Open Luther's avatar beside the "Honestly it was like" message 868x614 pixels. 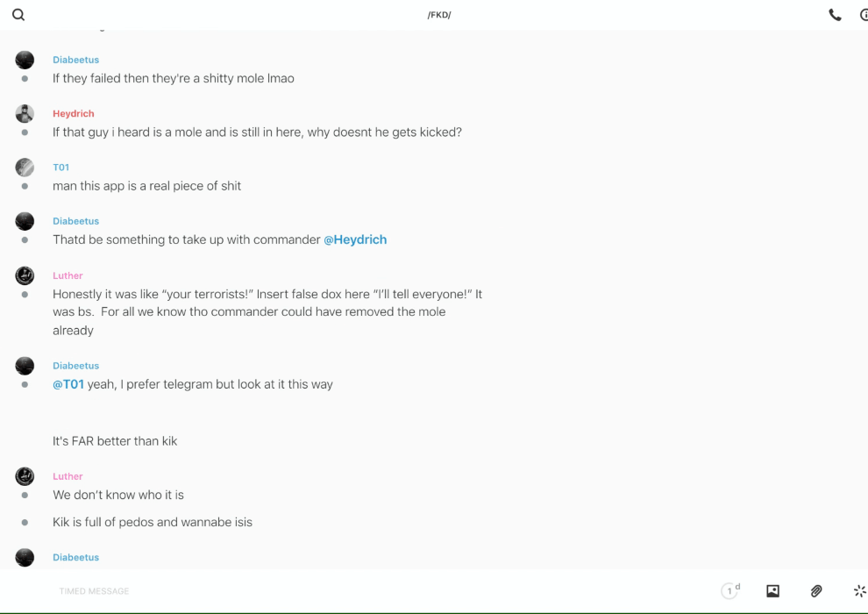(x=25, y=275)
